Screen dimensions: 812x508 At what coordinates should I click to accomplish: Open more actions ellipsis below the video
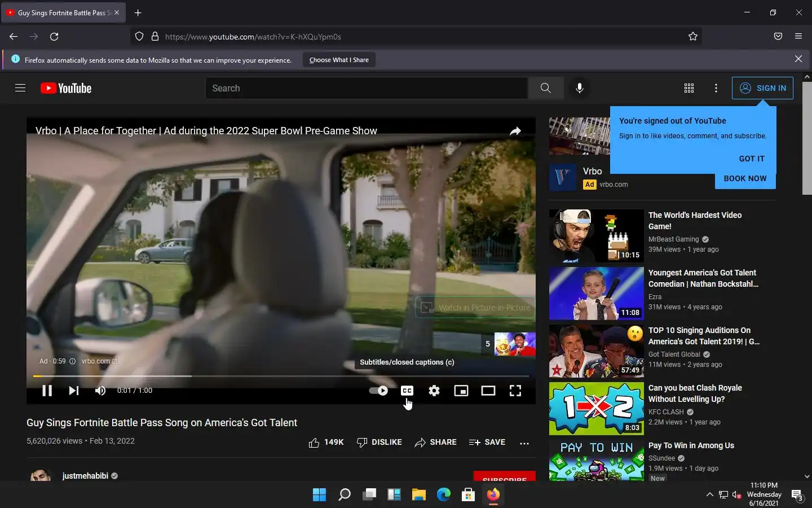click(x=524, y=443)
